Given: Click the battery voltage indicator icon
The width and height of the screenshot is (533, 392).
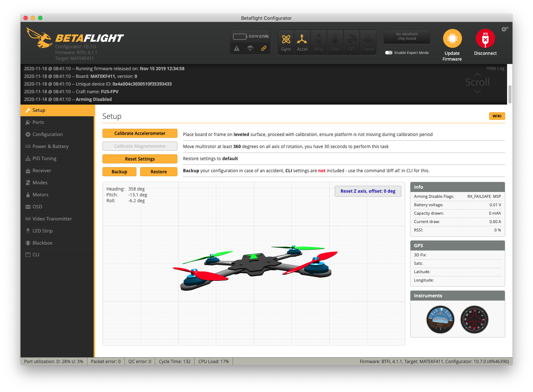Looking at the screenshot, I should [240, 36].
